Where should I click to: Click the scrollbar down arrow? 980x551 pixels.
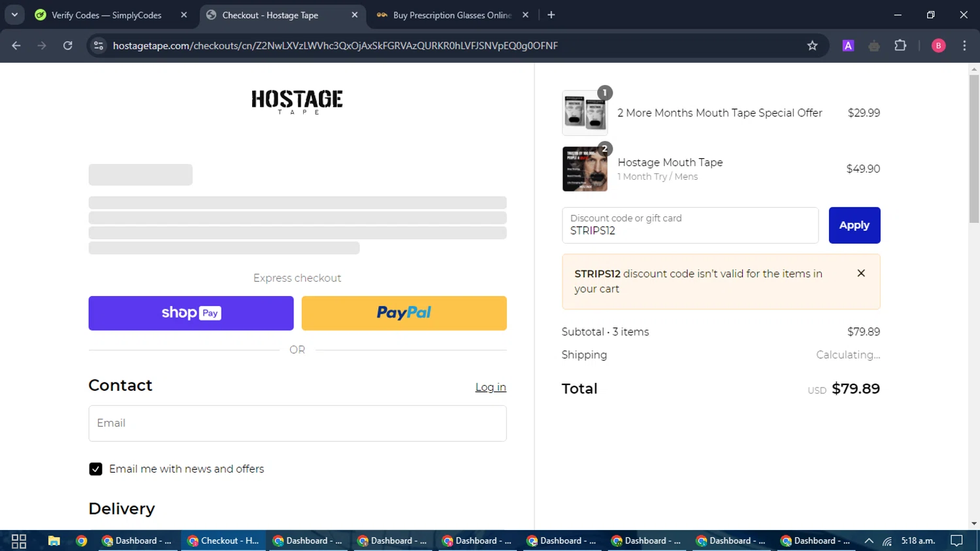click(974, 524)
